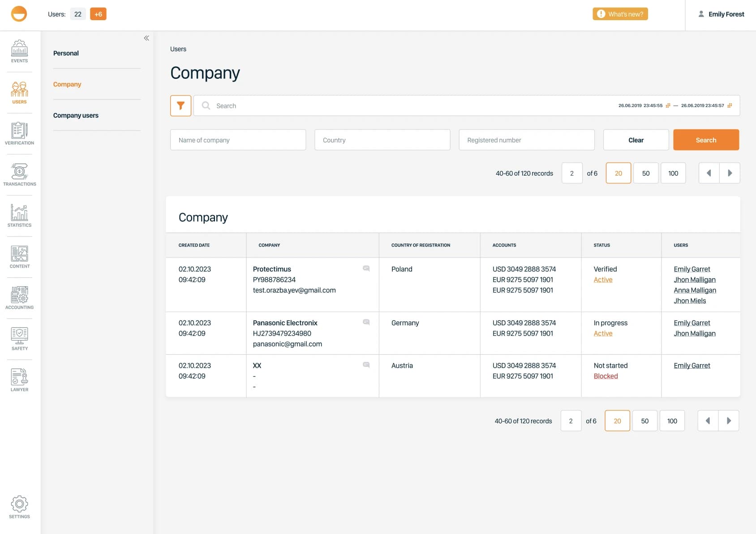Click the orange app logo
Image resolution: width=756 pixels, height=534 pixels.
coord(19,14)
